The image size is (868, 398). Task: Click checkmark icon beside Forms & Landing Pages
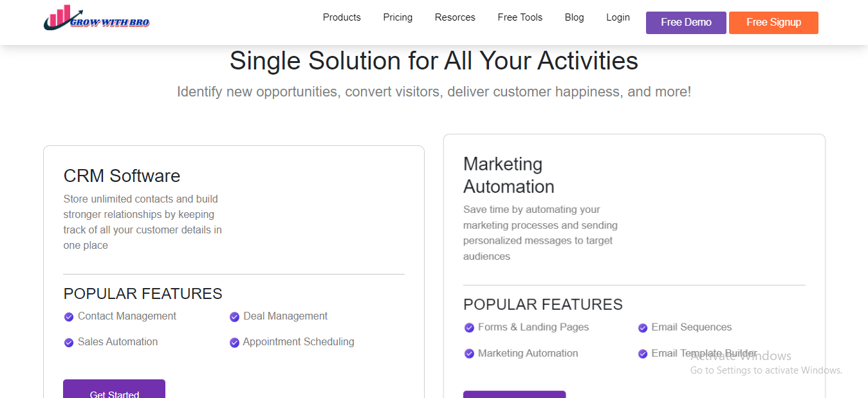point(469,328)
